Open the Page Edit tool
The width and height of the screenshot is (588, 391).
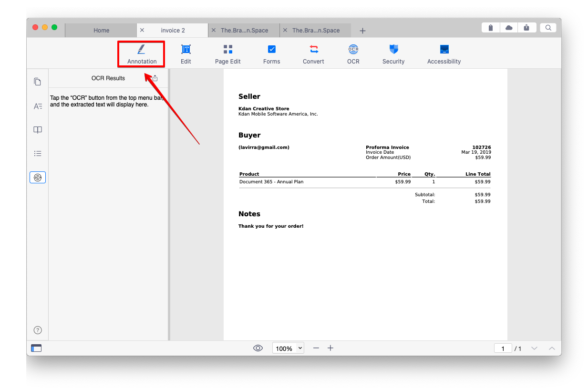[x=228, y=54]
